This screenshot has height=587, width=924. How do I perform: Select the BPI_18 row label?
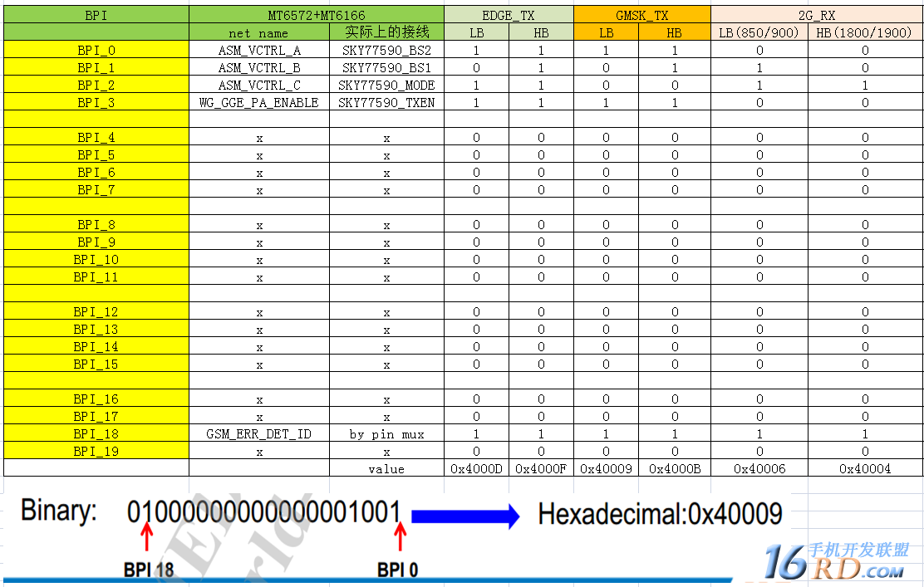pos(96,434)
